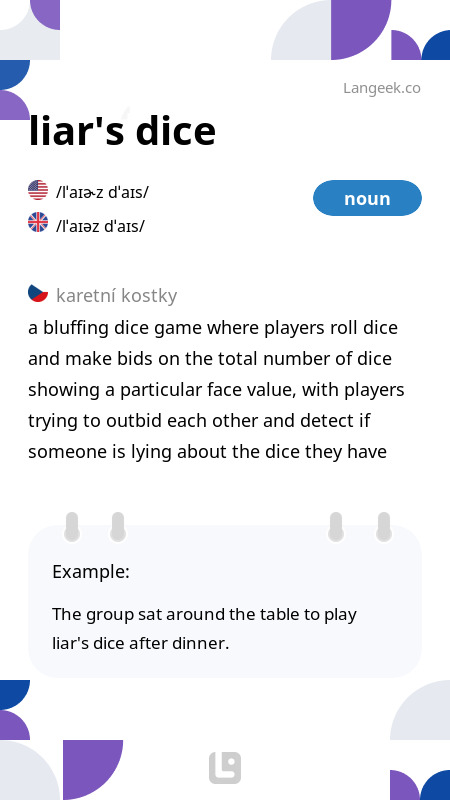The image size is (450, 800).
Task: Click the headword "liar's dice"
Action: 122,131
